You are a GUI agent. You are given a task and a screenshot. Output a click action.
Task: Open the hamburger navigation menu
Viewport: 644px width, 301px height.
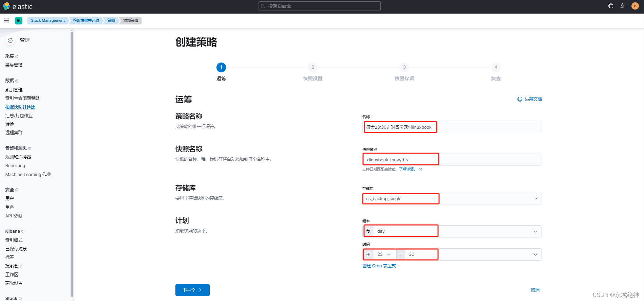6,20
